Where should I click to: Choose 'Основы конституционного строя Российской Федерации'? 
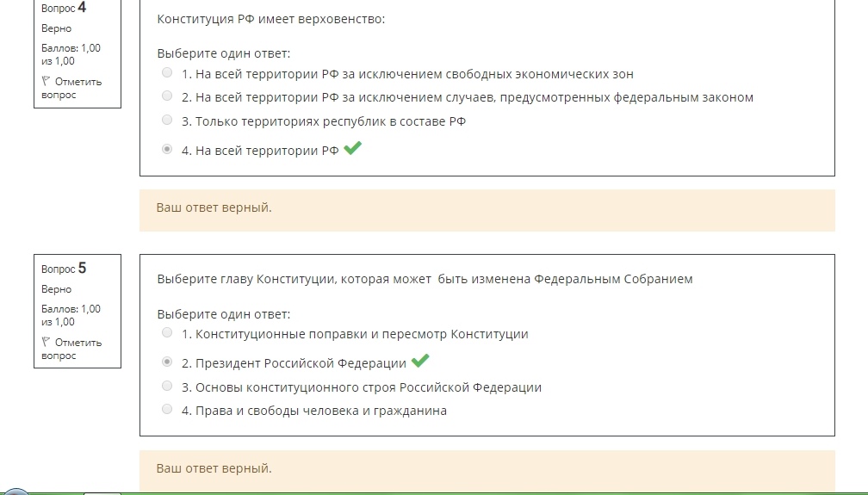click(167, 386)
